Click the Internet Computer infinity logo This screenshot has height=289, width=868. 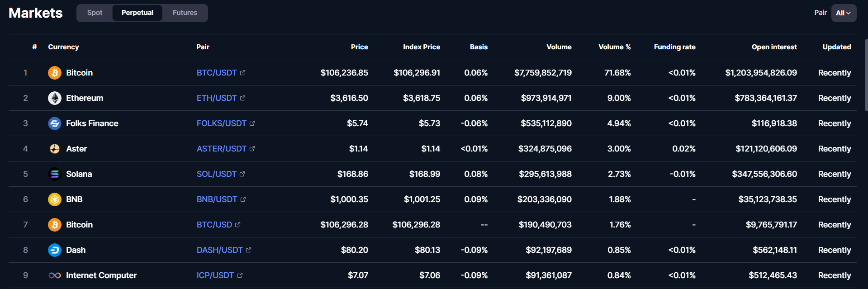(55, 275)
